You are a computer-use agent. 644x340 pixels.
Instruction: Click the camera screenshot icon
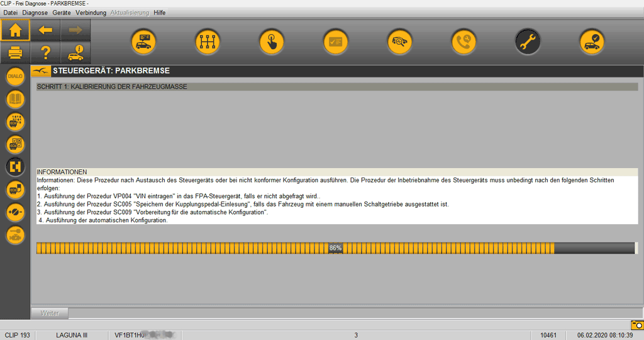pyautogui.click(x=636, y=325)
